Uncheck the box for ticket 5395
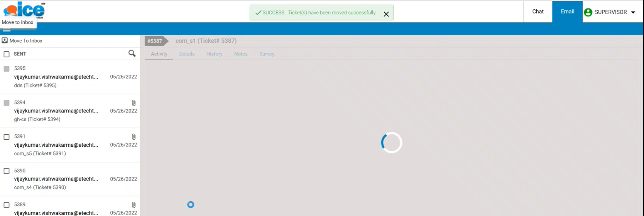This screenshot has height=216, width=644. click(x=7, y=69)
